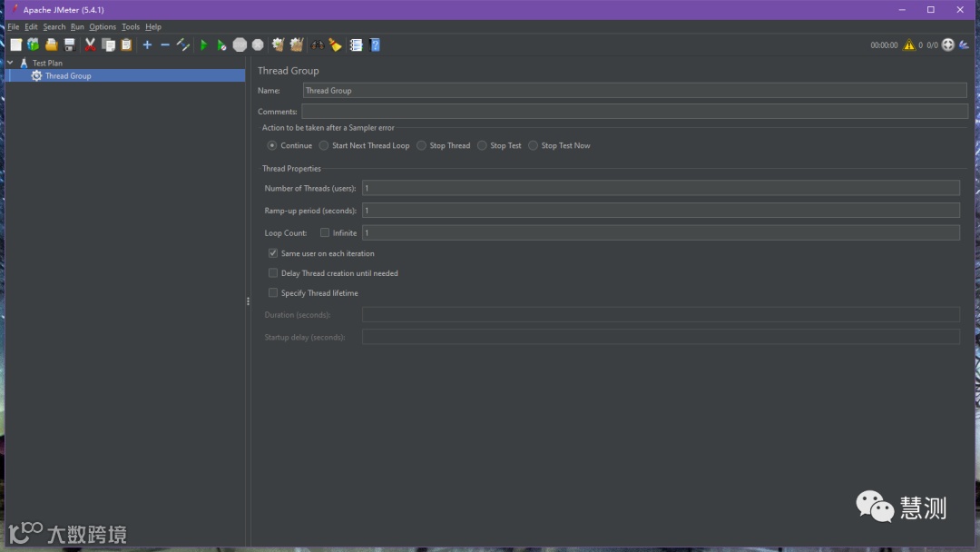Image resolution: width=980 pixels, height=552 pixels.
Task: Open the Templates icon in toolbar
Action: point(34,44)
